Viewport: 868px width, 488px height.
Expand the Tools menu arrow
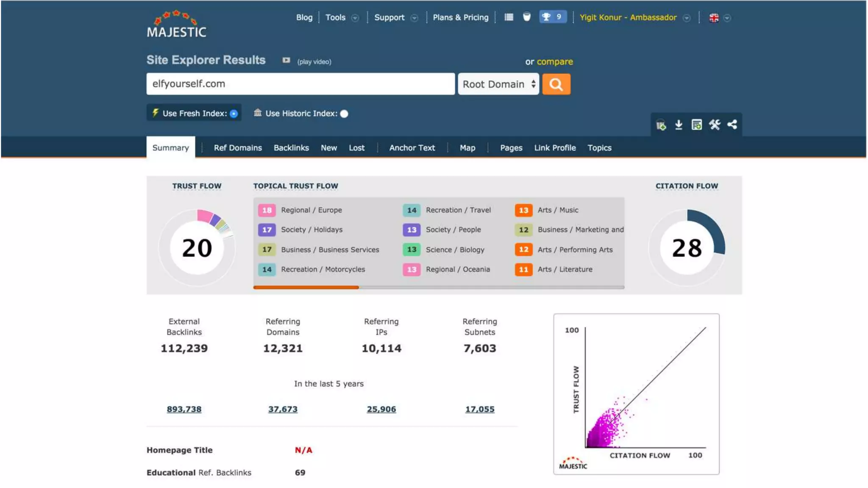[355, 18]
